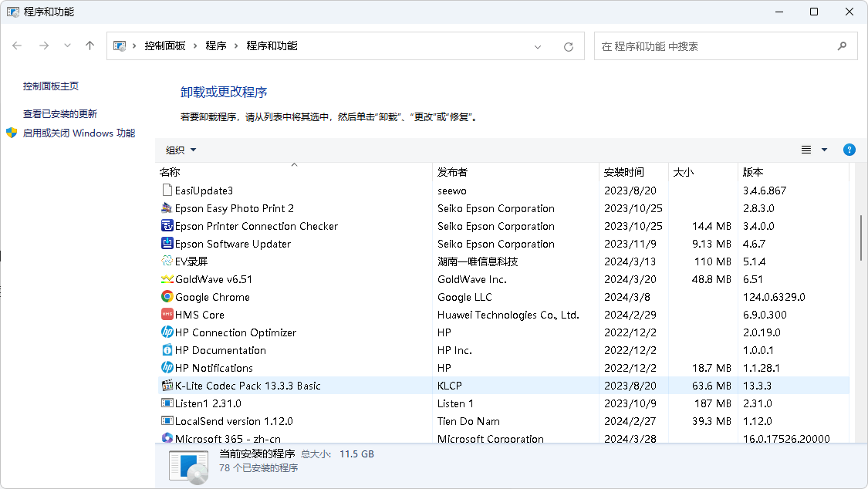Click the address bar control panel icon
The image size is (868, 489).
coord(120,46)
